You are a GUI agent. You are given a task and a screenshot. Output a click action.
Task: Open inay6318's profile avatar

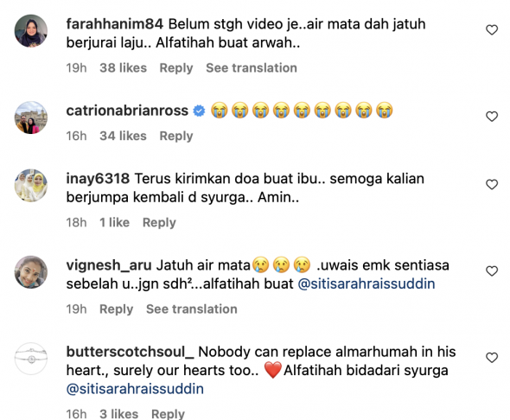click(31, 185)
